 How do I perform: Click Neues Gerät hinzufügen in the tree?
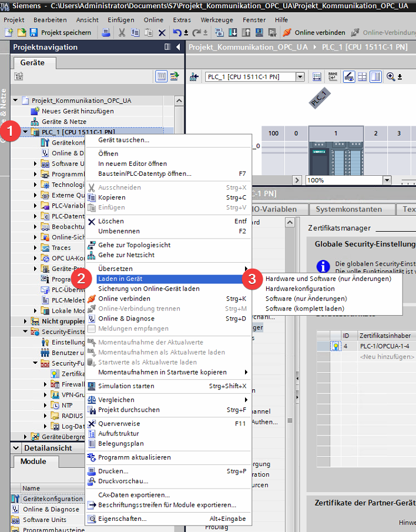pos(78,111)
